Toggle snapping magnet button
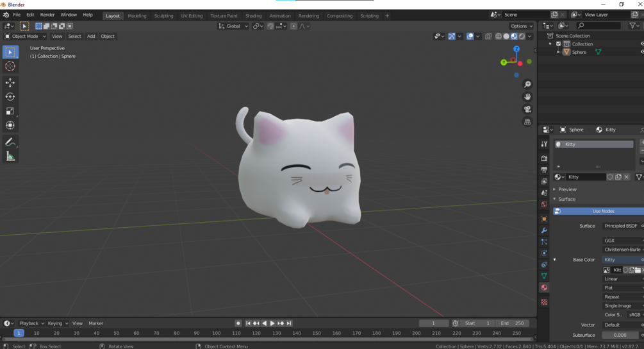 click(270, 26)
